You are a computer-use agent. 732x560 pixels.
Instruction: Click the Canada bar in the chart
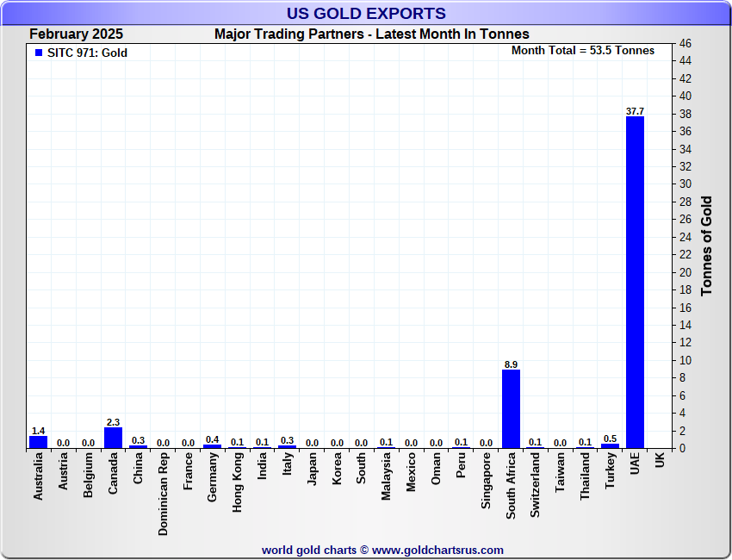pos(114,438)
